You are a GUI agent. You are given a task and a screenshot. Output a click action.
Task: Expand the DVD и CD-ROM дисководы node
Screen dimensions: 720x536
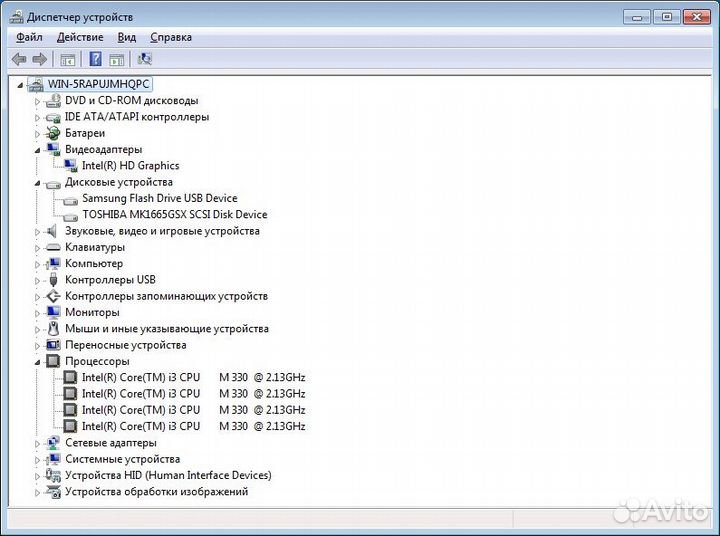click(38, 101)
